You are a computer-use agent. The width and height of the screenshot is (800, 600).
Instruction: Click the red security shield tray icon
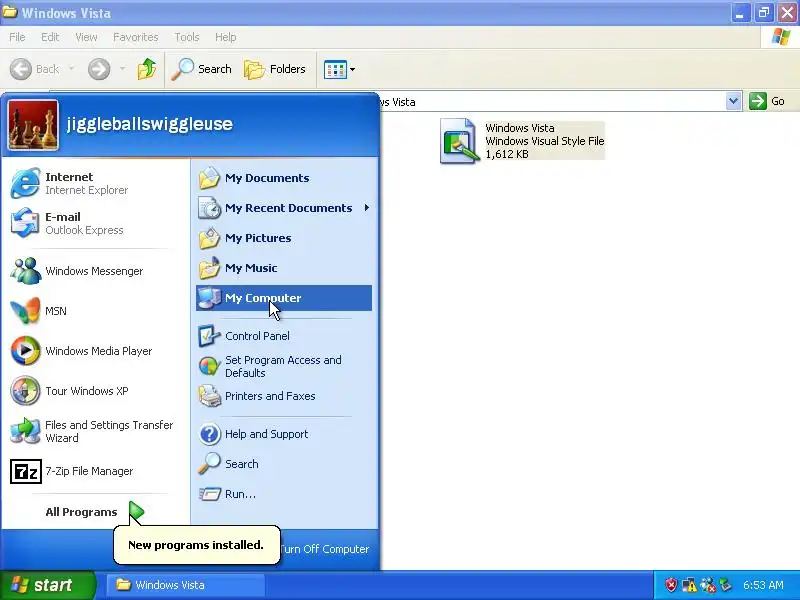click(x=670, y=585)
